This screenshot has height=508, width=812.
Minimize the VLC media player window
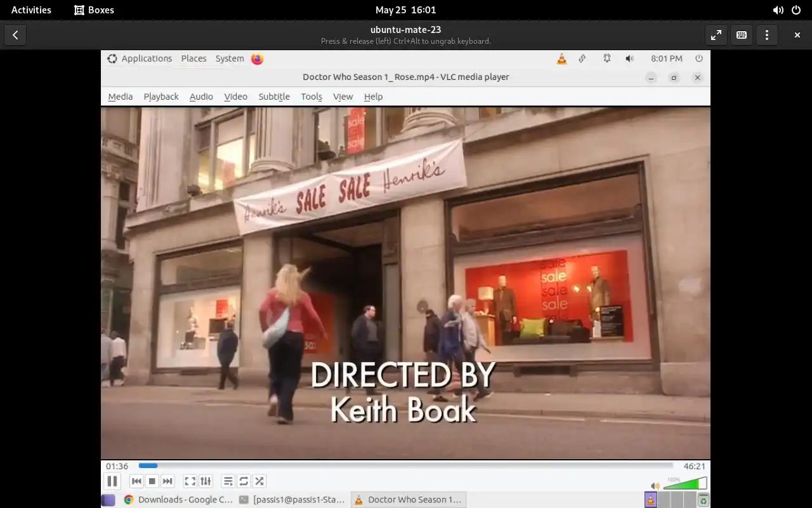pos(651,77)
